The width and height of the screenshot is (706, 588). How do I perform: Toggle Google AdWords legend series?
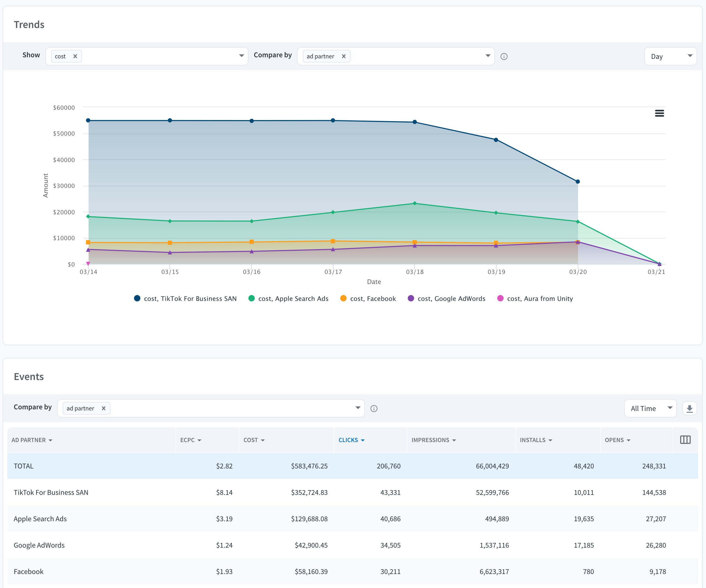point(446,298)
